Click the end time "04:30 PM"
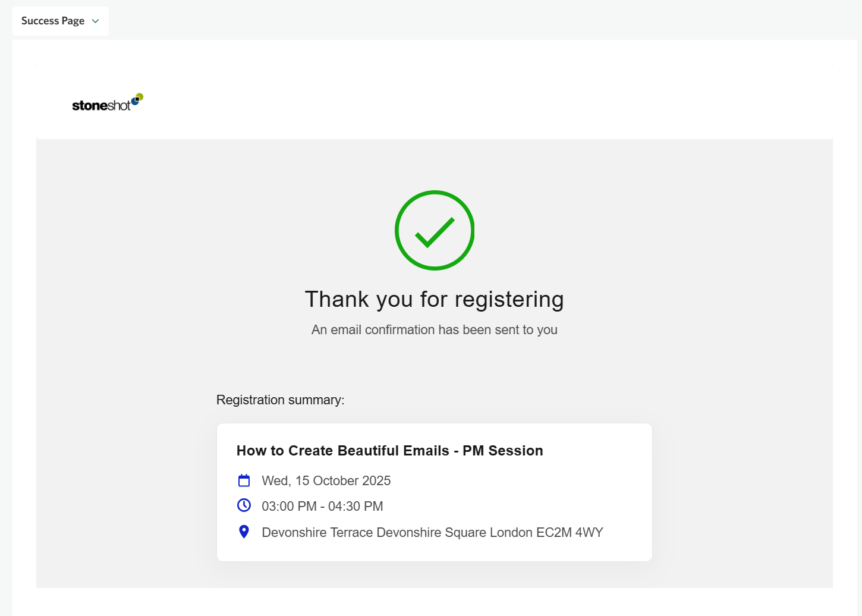This screenshot has width=862, height=616. point(356,507)
